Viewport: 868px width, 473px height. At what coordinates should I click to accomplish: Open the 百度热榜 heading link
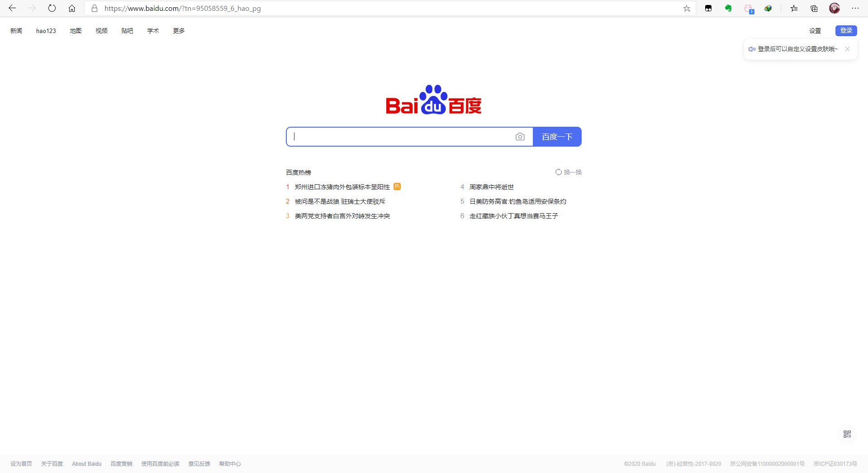coord(299,172)
